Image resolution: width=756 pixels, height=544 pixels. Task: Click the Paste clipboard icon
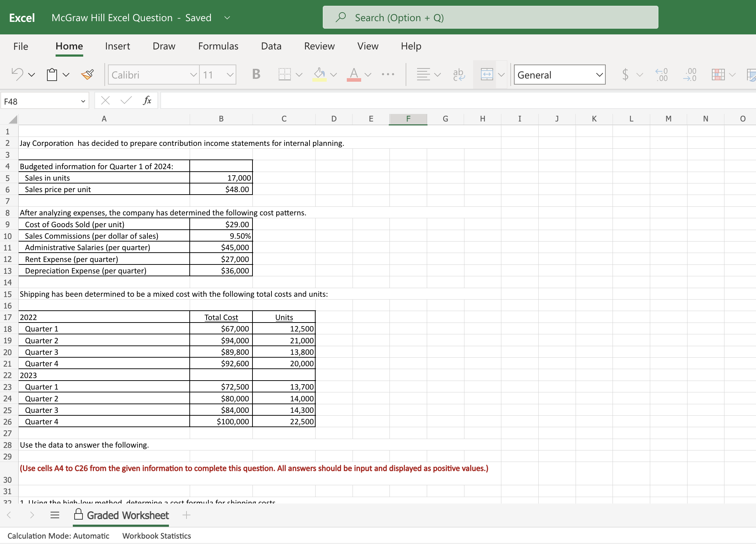[52, 75]
